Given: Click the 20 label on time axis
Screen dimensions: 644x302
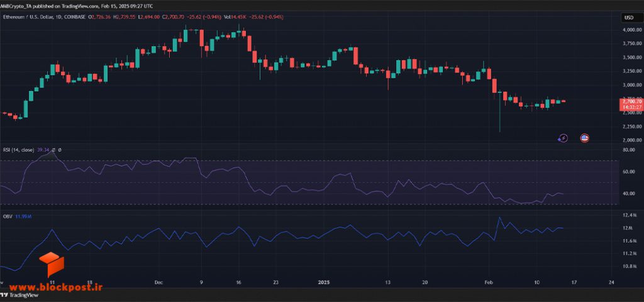Looking at the screenshot, I should coord(425,282).
